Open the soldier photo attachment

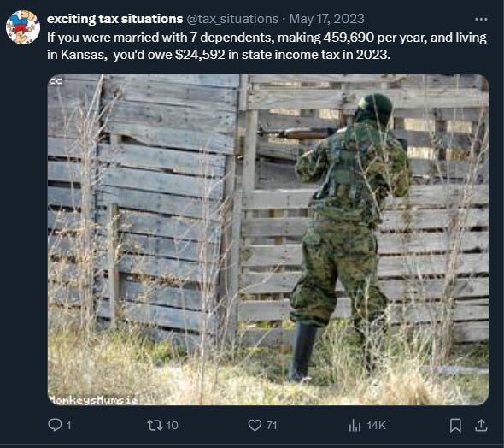coord(268,239)
